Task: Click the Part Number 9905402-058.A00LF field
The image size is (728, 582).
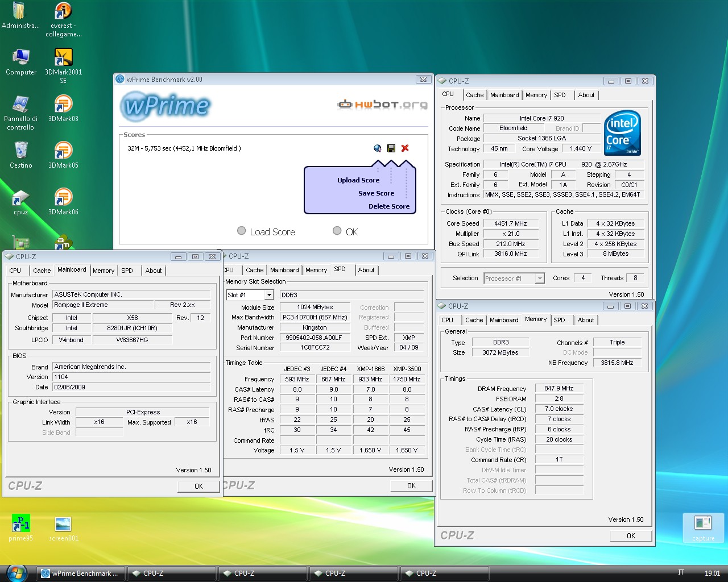Action: pos(315,338)
